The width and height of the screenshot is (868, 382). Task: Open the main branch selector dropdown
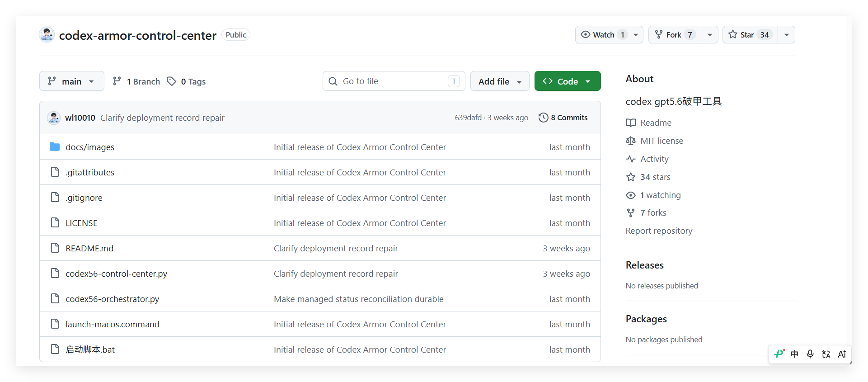click(x=72, y=81)
